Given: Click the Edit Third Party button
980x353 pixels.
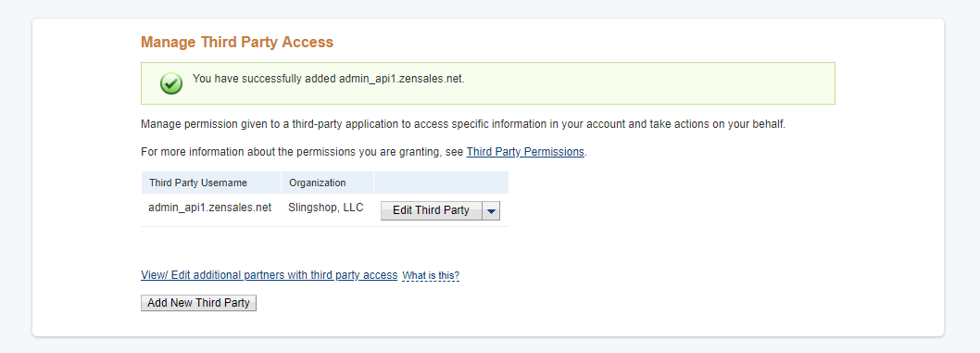Looking at the screenshot, I should tap(432, 210).
